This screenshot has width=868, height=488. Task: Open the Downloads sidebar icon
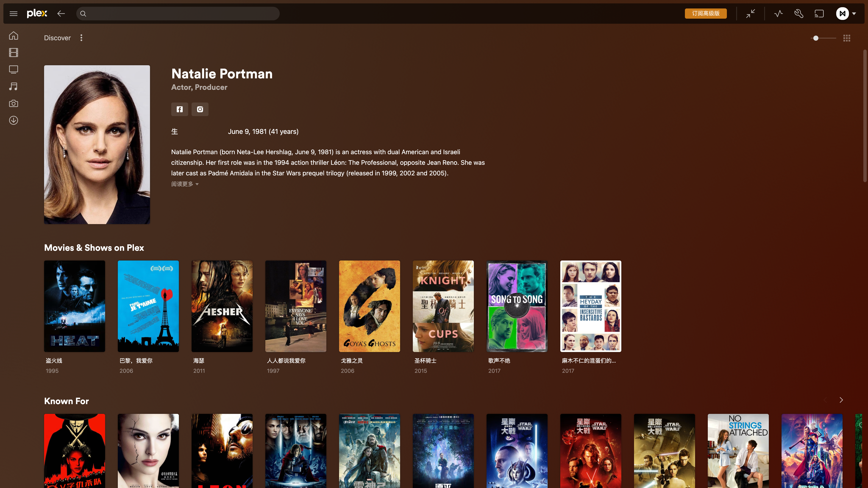tap(14, 120)
